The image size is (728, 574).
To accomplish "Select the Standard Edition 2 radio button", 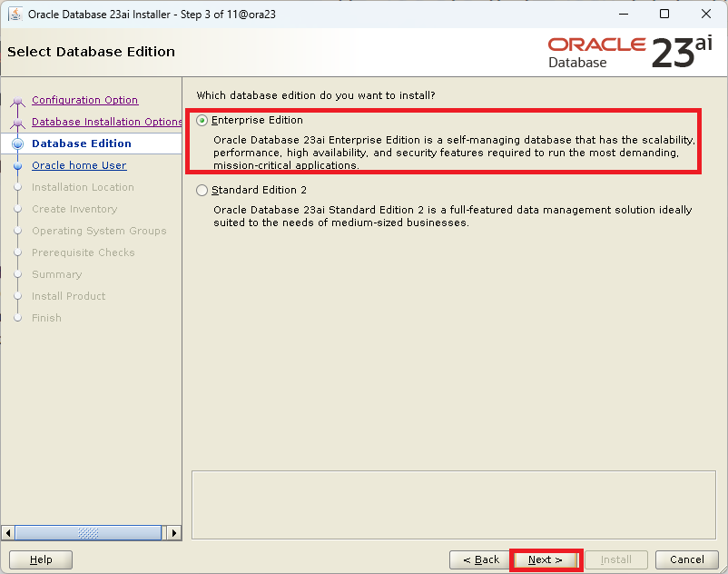I will coord(202,191).
